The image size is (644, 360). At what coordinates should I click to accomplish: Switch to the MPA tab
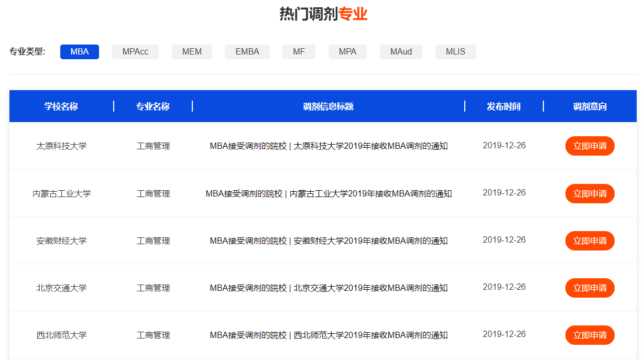[x=347, y=52]
